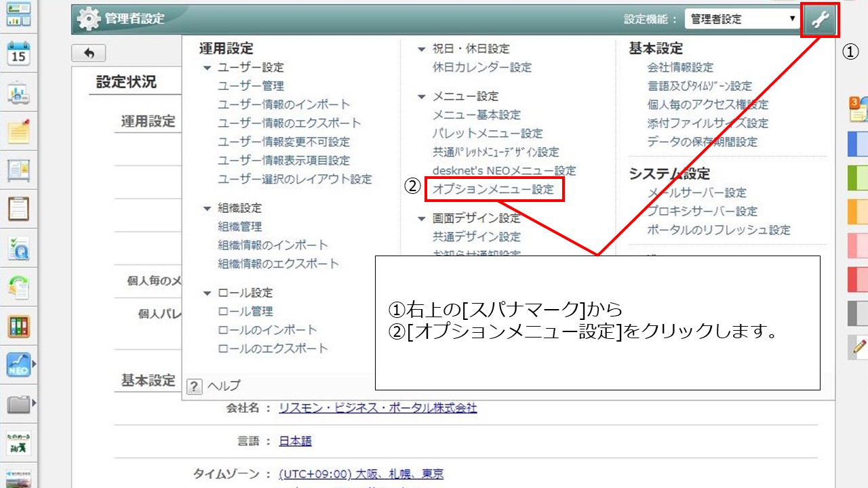The image size is (868, 488).
Task: Open 会社情報設定
Action: click(x=680, y=67)
